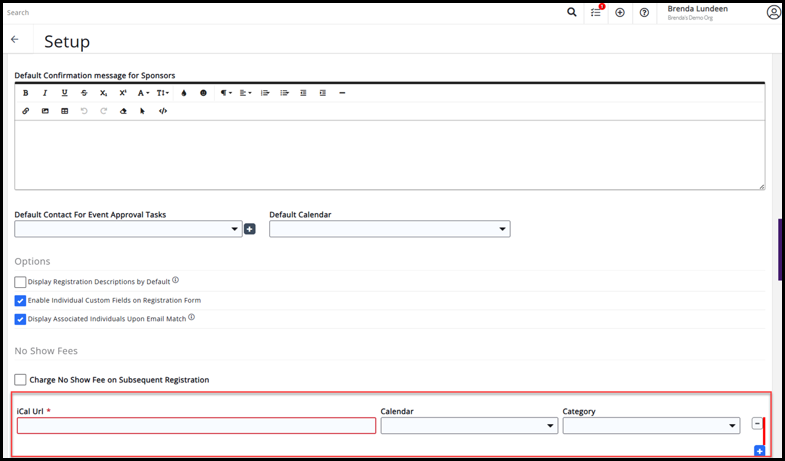Check Charge No Show Fee on Subsequent Registration

coord(21,380)
